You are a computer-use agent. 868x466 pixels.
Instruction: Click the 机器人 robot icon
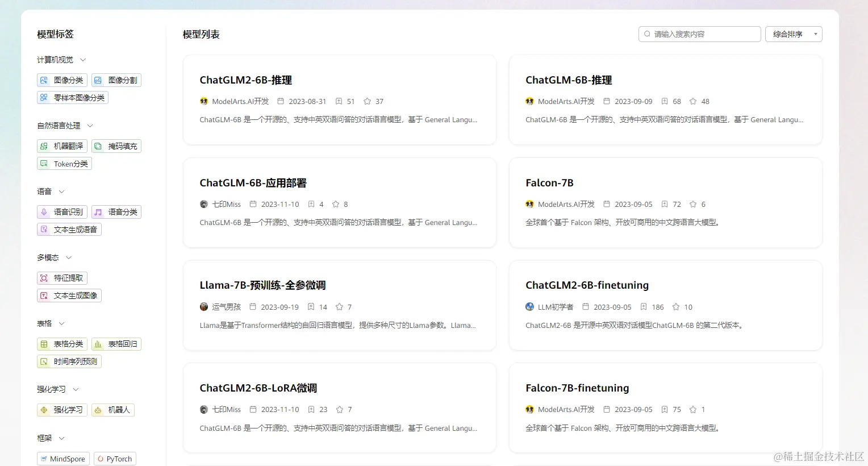pyautogui.click(x=98, y=410)
